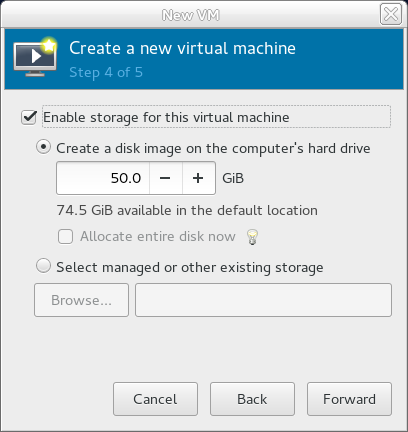Check Allocate entire disk now
The width and height of the screenshot is (408, 432).
65,237
